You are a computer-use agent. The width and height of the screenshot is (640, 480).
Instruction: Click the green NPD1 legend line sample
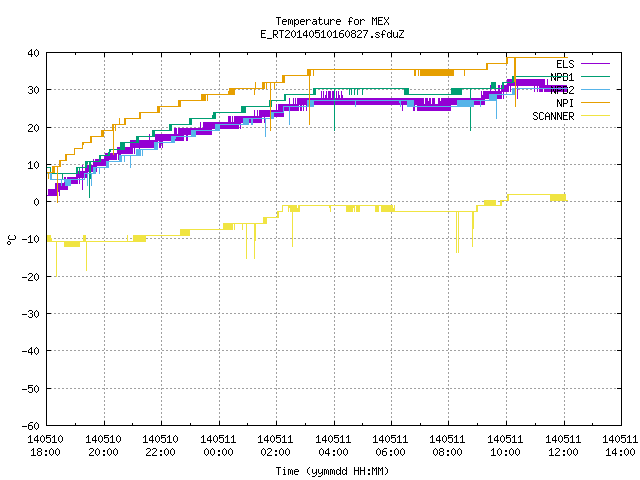pos(595,77)
